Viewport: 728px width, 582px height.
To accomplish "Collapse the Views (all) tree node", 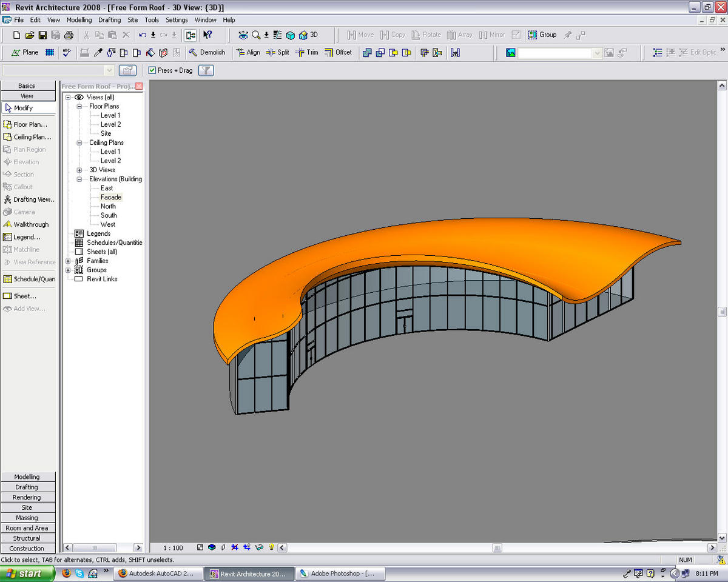I will tap(68, 97).
